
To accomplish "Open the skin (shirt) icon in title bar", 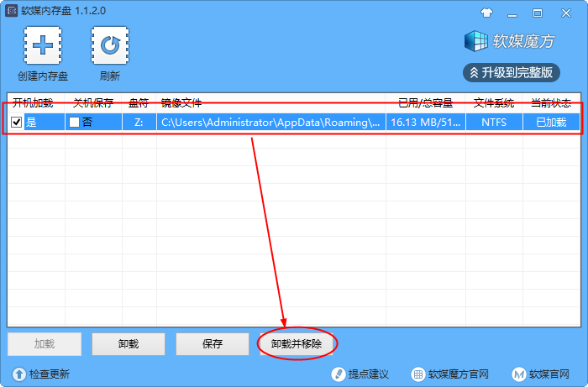I will click(x=486, y=13).
